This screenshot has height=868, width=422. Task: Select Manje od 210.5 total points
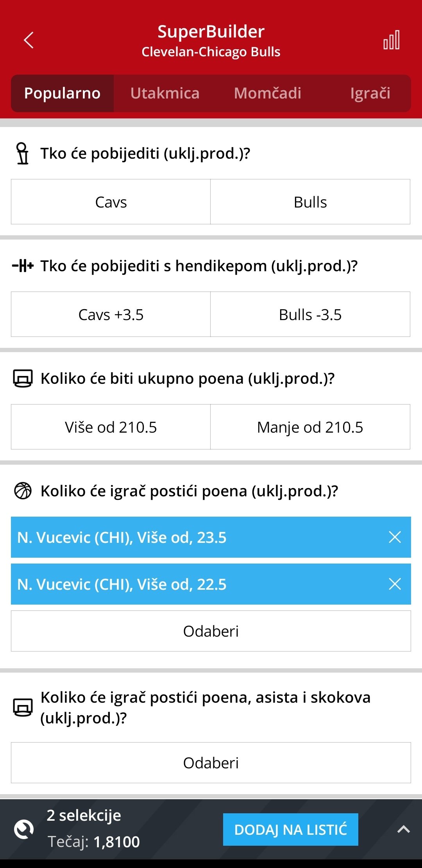310,427
